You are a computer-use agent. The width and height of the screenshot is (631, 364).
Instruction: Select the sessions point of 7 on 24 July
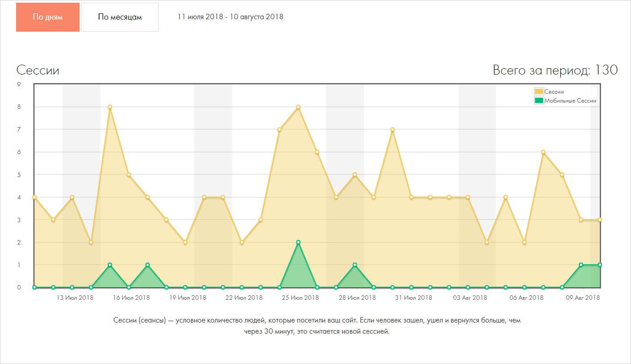click(x=280, y=130)
